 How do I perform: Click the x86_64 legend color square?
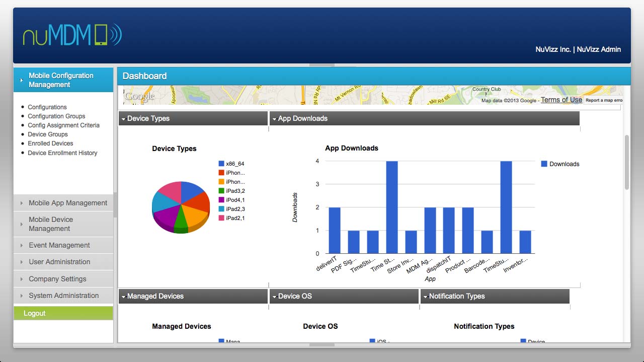(x=221, y=164)
